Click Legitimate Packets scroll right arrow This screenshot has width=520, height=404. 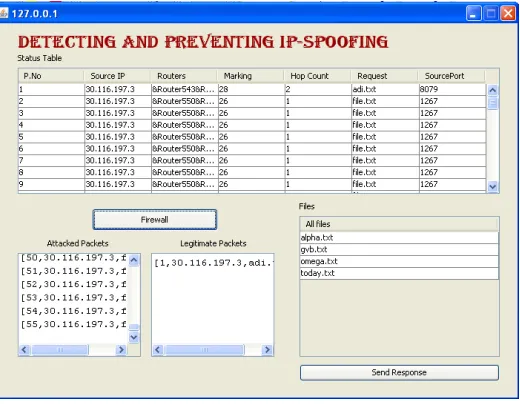point(267,350)
